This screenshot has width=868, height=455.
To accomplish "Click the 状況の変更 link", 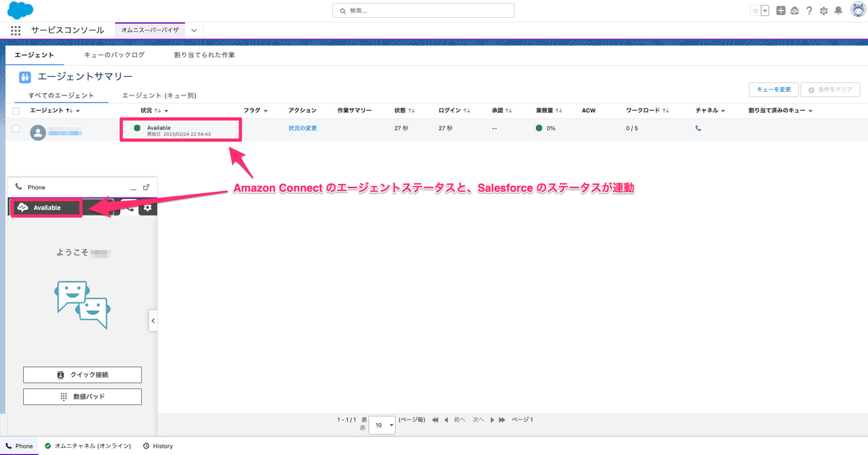I will [303, 128].
